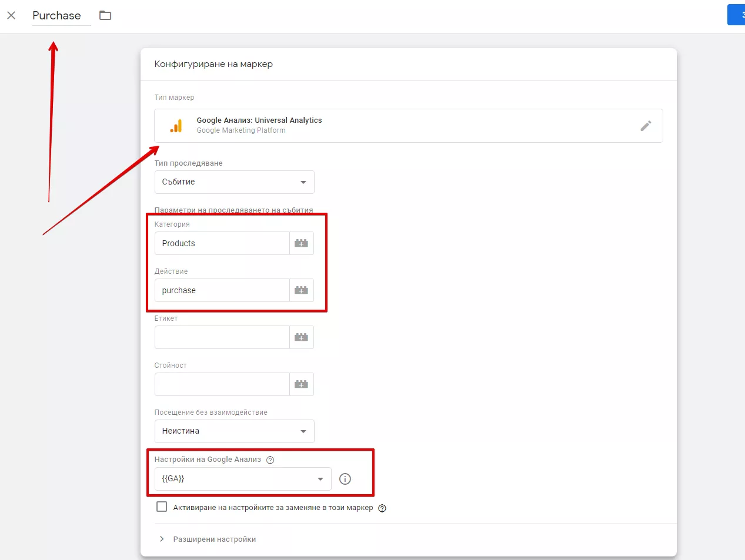Insert variable for Категория field
Image resolution: width=745 pixels, height=560 pixels.
302,243
